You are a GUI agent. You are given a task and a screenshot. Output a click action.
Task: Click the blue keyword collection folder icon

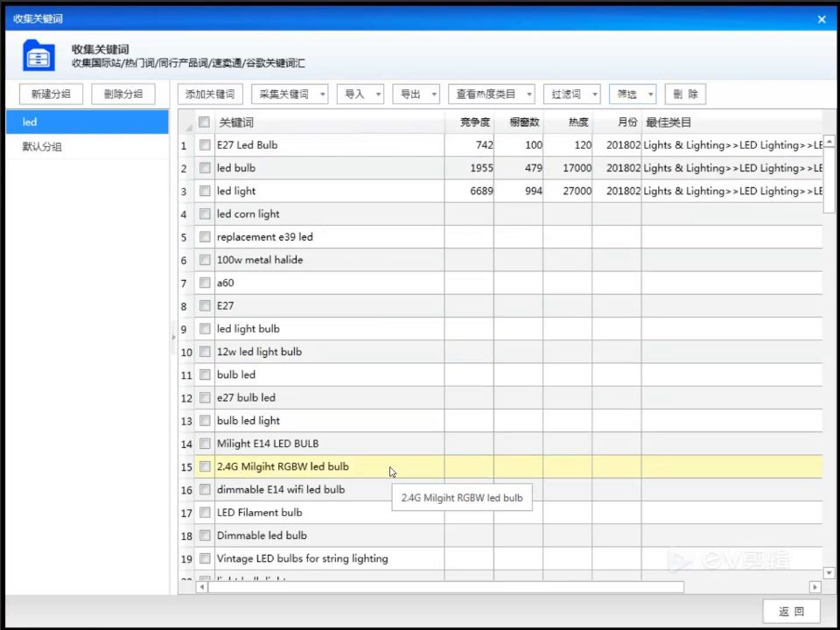[38, 55]
